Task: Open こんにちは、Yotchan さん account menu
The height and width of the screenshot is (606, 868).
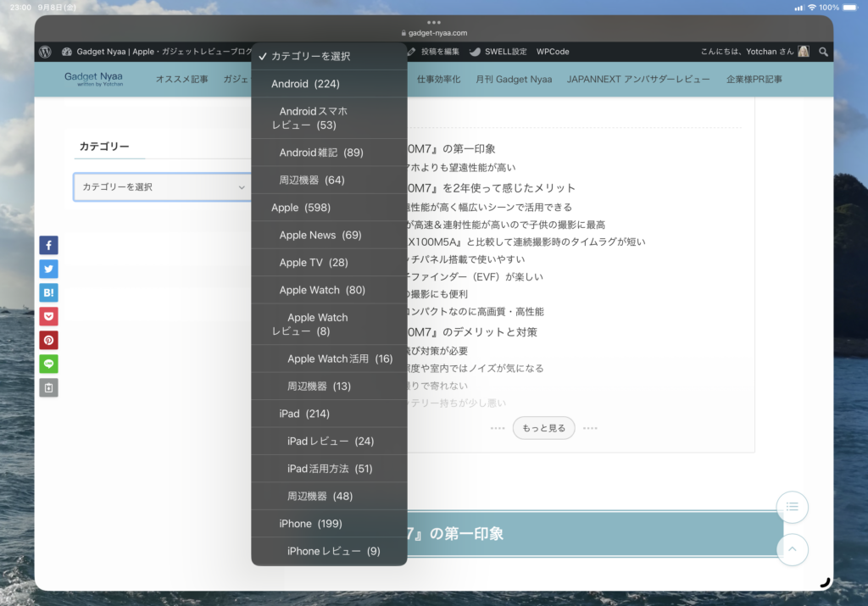Action: [x=755, y=52]
